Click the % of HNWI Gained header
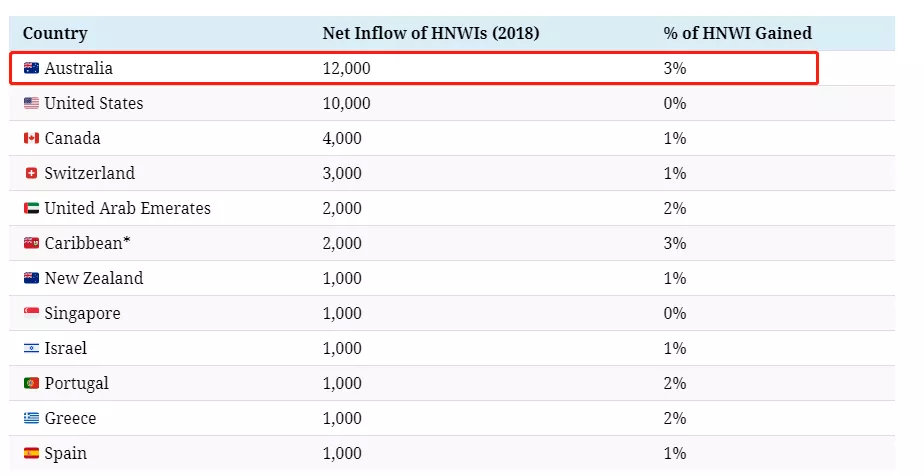This screenshot has width=924, height=476. point(737,33)
